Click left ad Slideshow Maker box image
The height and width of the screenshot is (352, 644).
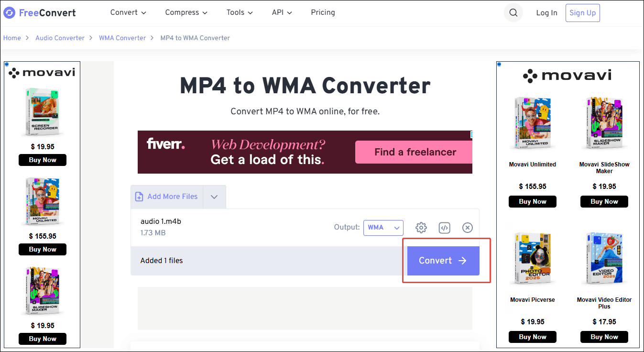(42, 290)
